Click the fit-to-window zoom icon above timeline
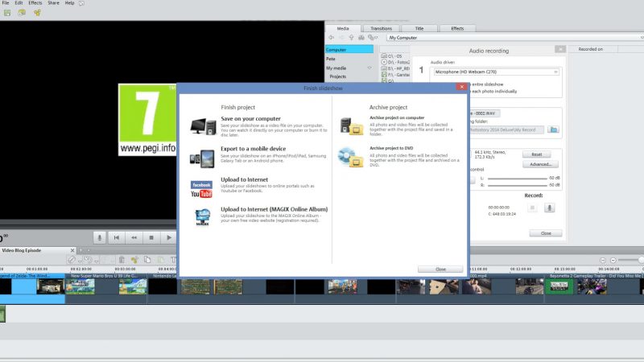 click(602, 260)
